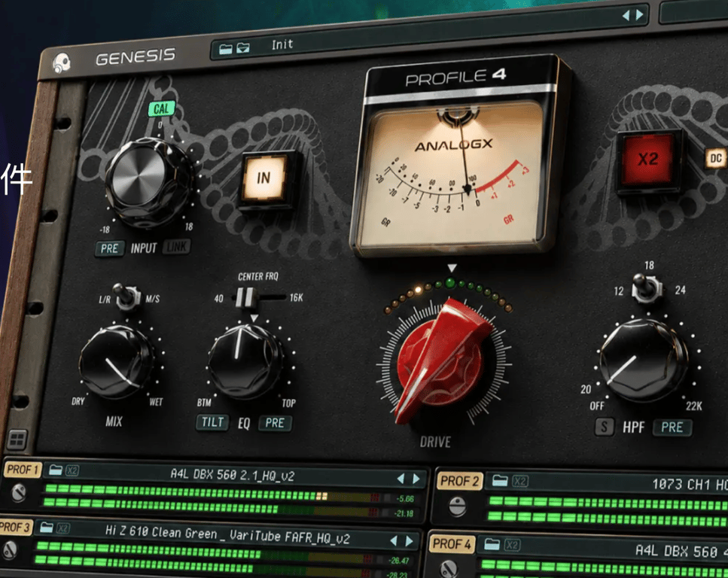
Task: Click the small PROF 4 level knob
Action: tap(449, 567)
